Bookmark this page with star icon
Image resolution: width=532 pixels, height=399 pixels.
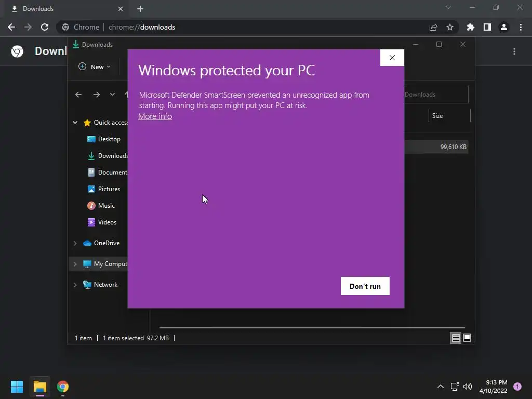tap(450, 27)
